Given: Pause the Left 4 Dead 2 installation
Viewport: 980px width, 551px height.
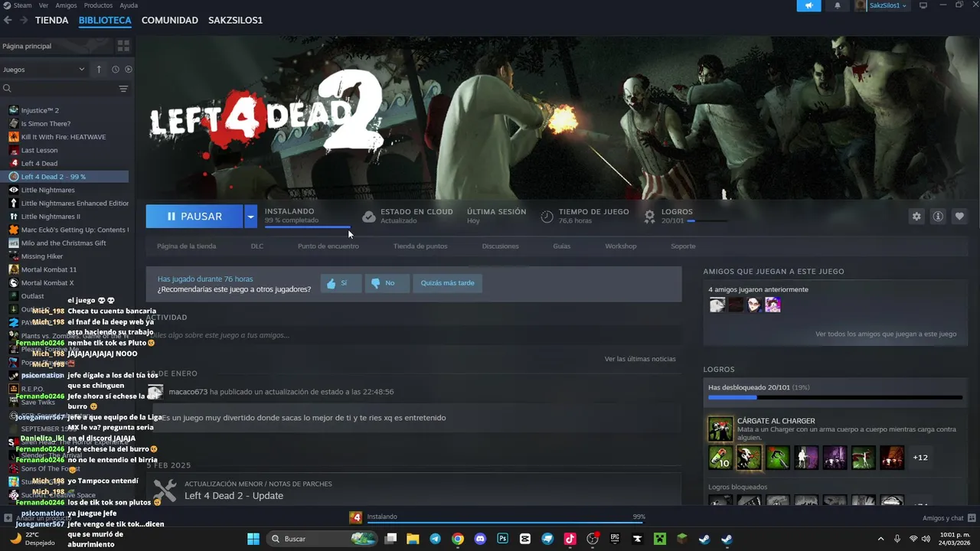Looking at the screenshot, I should pos(194,217).
